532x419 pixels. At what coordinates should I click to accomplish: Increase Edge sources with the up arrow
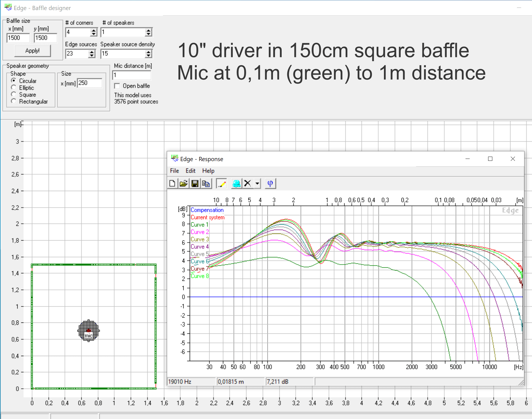coord(92,52)
